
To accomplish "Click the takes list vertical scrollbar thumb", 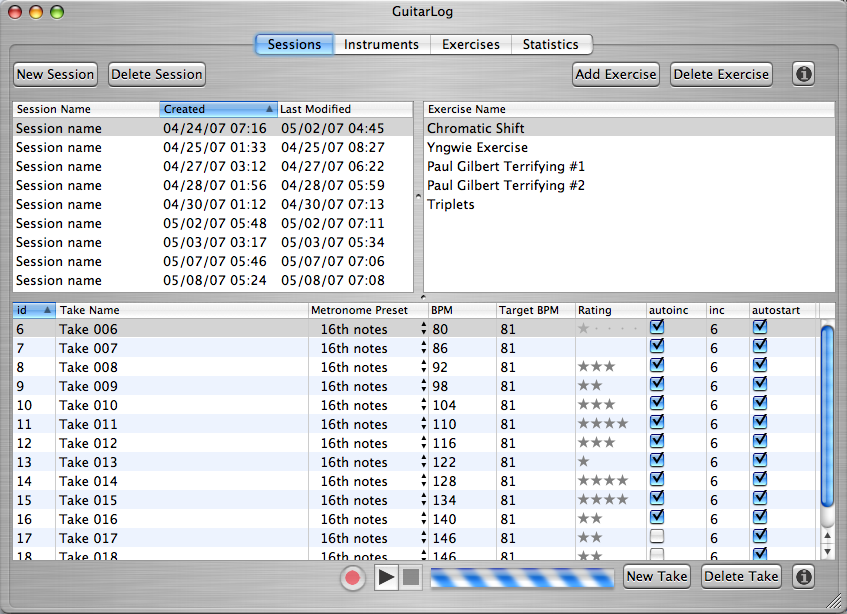I will point(827,416).
